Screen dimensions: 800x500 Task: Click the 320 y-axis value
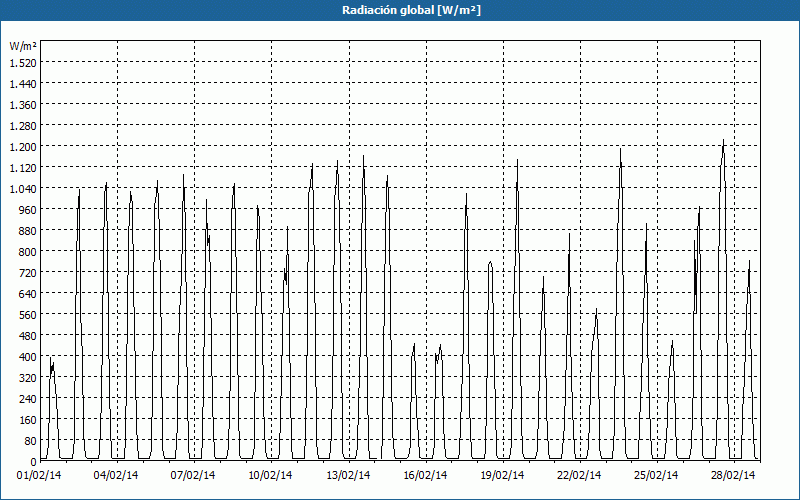tap(28, 378)
